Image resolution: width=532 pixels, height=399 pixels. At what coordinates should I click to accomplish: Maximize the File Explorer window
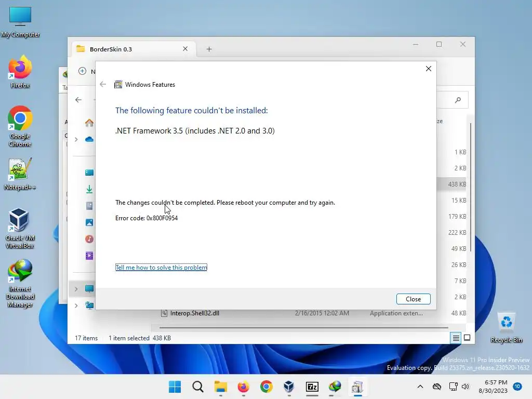(439, 45)
